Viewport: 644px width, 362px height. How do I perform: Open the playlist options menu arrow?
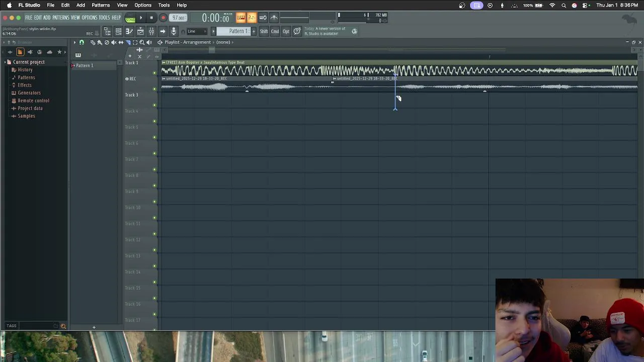click(74, 42)
